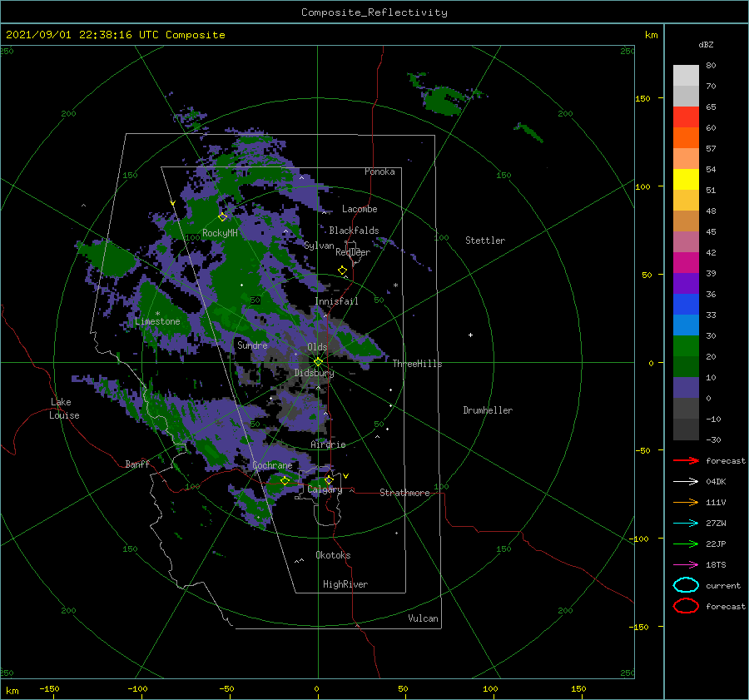Viewport: 749px width, 700px height.
Task: Select the cyan 27ZW arrow icon
Action: click(686, 524)
